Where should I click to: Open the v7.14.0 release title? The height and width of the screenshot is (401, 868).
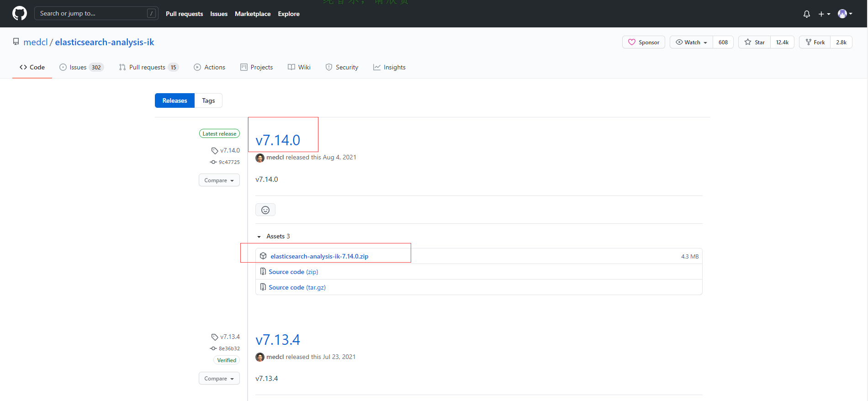click(278, 140)
